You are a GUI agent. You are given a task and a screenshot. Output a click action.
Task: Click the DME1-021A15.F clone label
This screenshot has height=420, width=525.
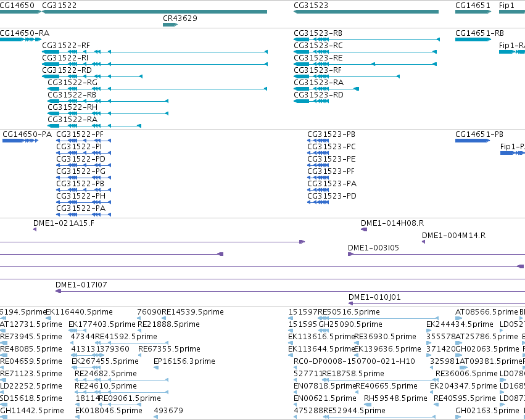pyautogui.click(x=64, y=223)
